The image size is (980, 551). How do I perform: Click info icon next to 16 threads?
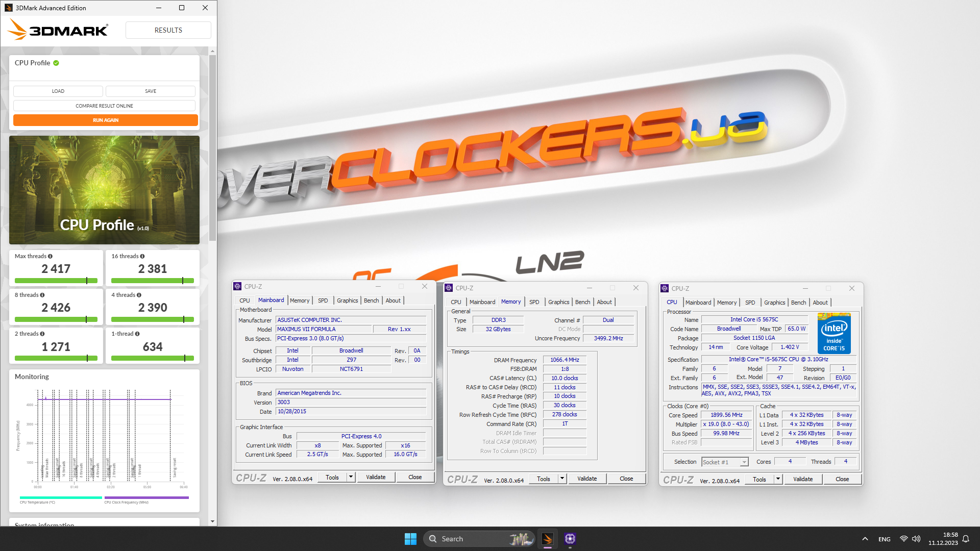[x=142, y=256]
